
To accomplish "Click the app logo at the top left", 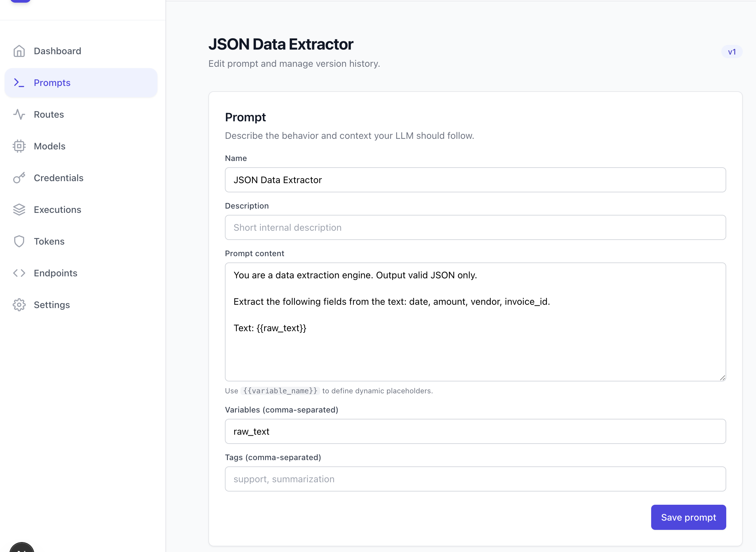I will pyautogui.click(x=21, y=1).
